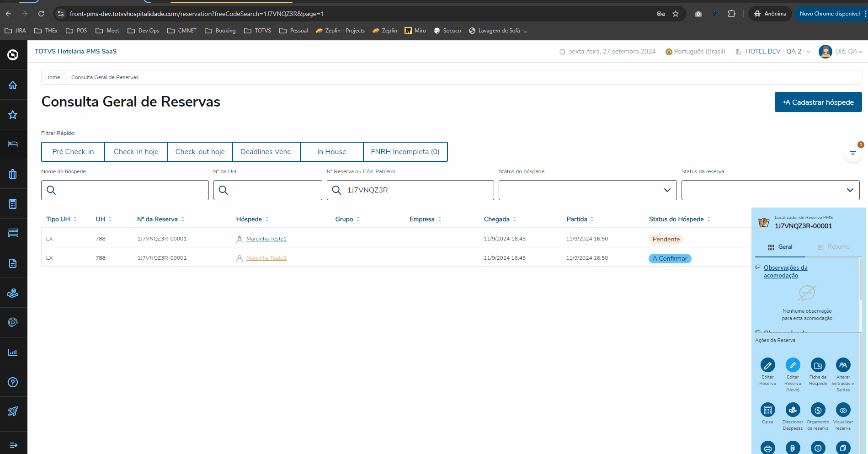Open the filter icon with badge
The height and width of the screenshot is (454, 868).
pos(853,153)
